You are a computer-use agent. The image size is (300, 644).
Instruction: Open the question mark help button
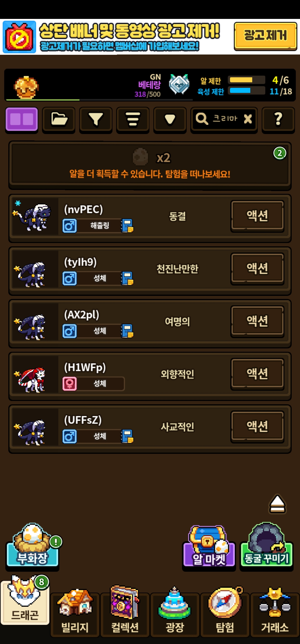click(278, 119)
